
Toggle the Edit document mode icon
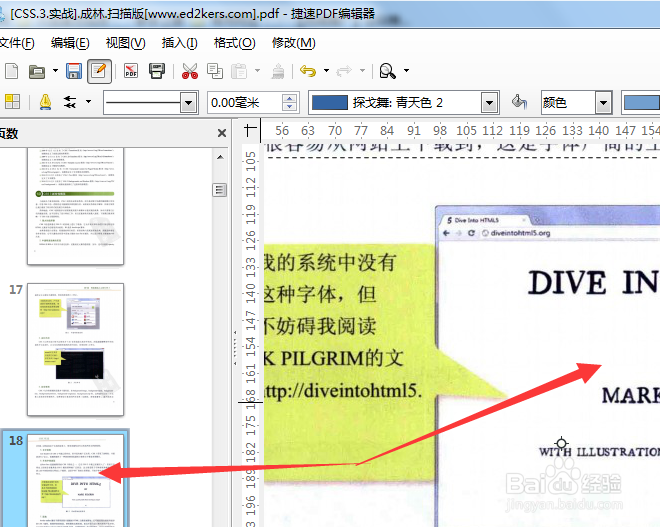(99, 71)
